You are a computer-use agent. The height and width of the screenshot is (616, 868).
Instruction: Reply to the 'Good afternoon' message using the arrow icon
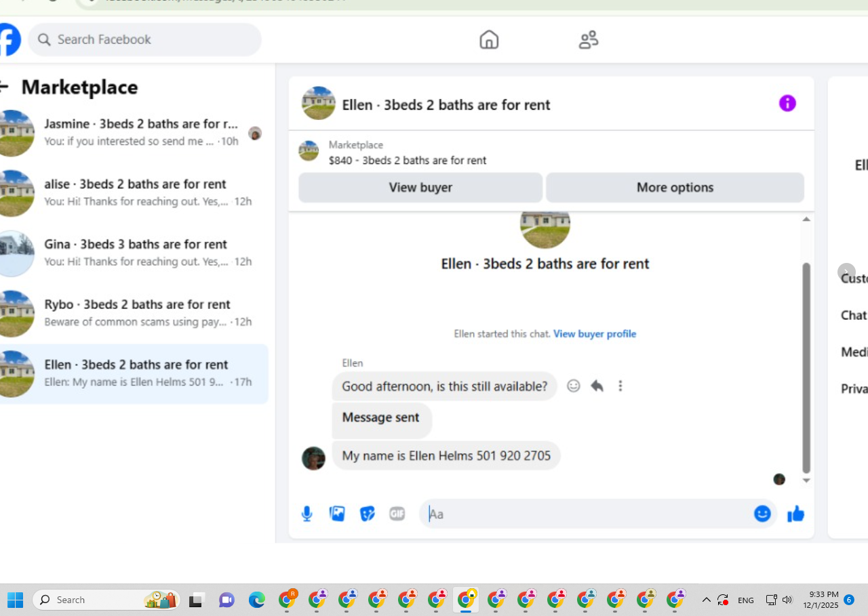coord(597,386)
